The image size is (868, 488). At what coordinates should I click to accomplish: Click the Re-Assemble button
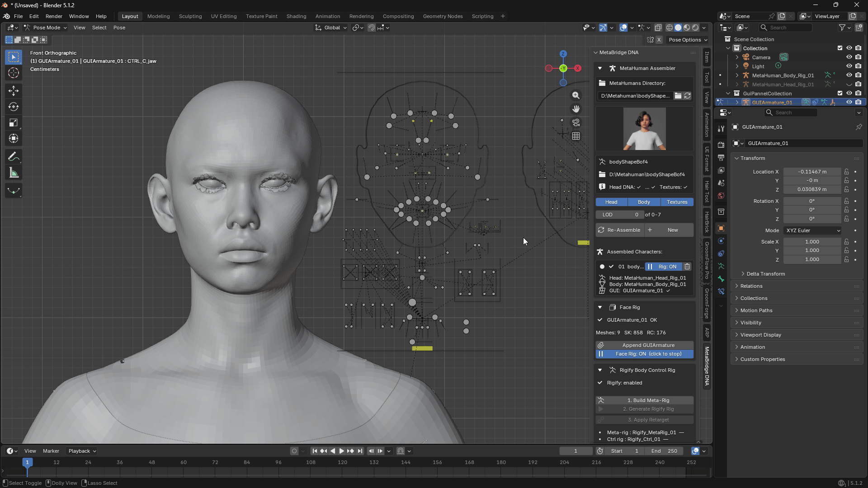619,230
